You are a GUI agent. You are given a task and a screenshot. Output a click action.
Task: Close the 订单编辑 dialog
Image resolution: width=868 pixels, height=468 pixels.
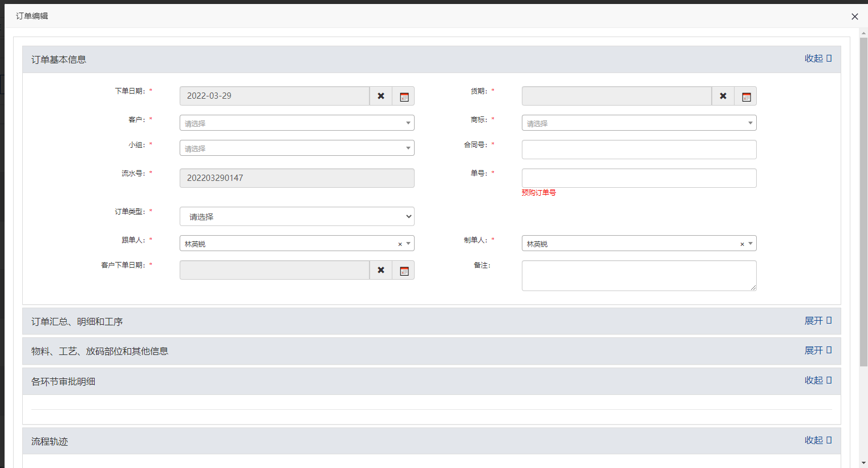[854, 17]
